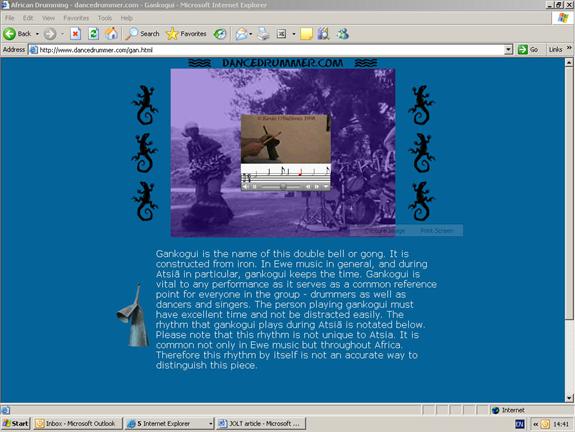The height and width of the screenshot is (432, 575).
Task: Go to Home page via house icon
Action: [111, 34]
